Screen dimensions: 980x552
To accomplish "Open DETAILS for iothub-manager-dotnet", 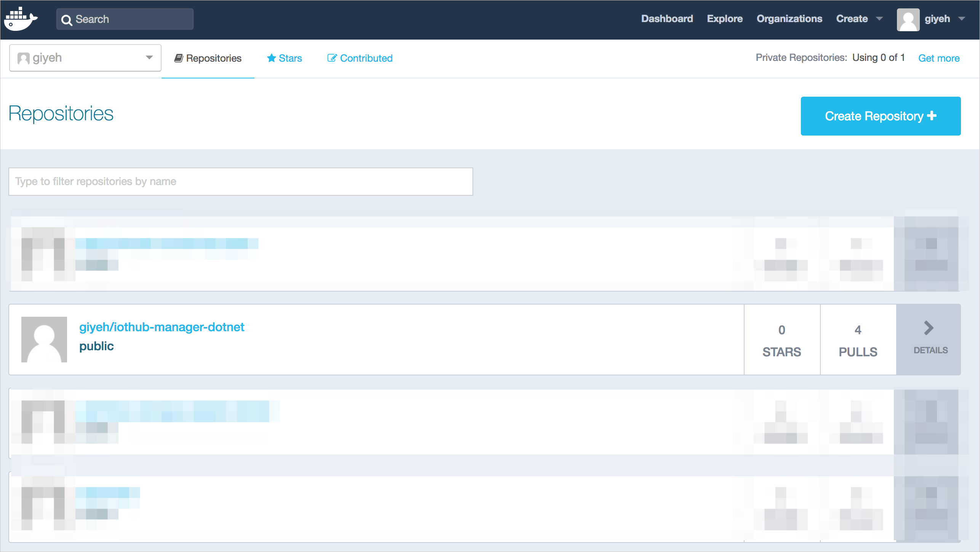I will click(929, 340).
